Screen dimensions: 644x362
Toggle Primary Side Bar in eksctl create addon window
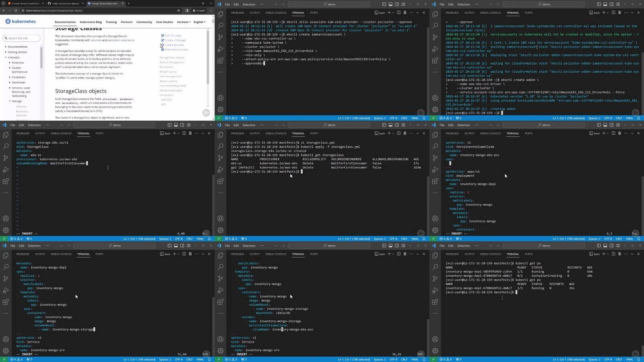pyautogui.click(x=599, y=4)
